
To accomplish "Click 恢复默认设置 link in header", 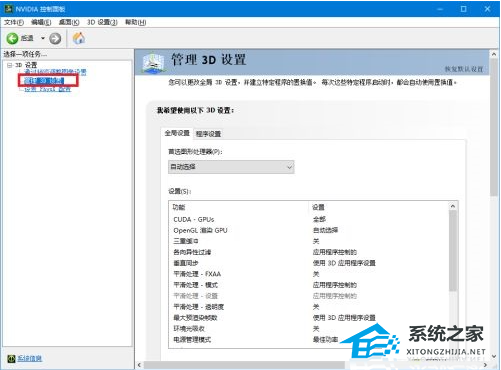I will pos(464,69).
